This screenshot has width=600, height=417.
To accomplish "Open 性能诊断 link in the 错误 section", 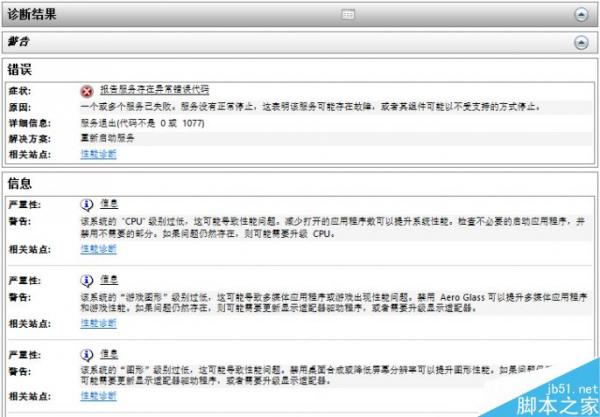I will point(98,154).
